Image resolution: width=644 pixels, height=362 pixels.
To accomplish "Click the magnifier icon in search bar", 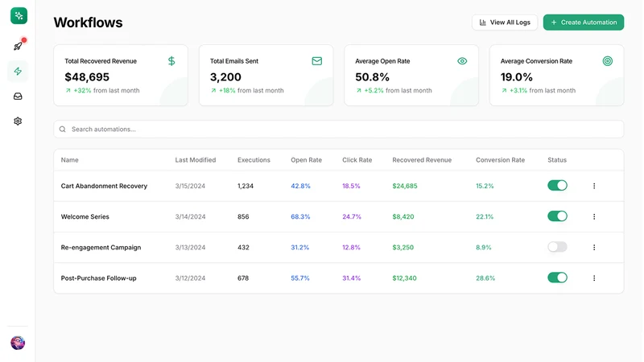I will pyautogui.click(x=63, y=130).
